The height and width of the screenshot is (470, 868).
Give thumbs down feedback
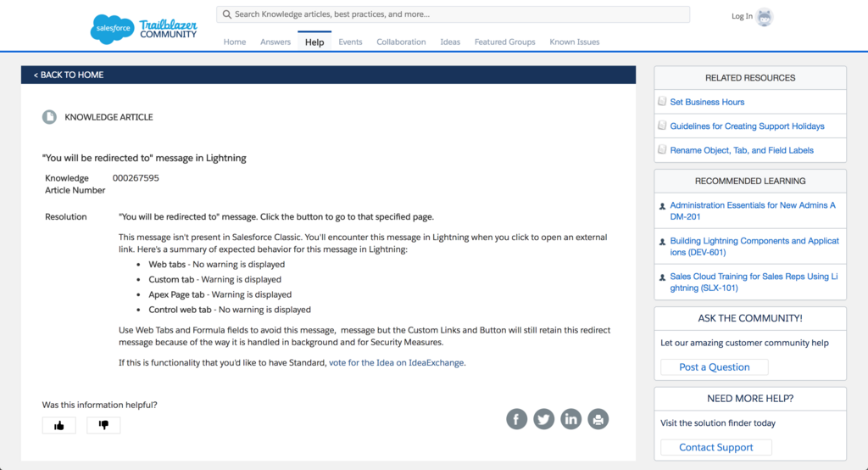pyautogui.click(x=103, y=425)
